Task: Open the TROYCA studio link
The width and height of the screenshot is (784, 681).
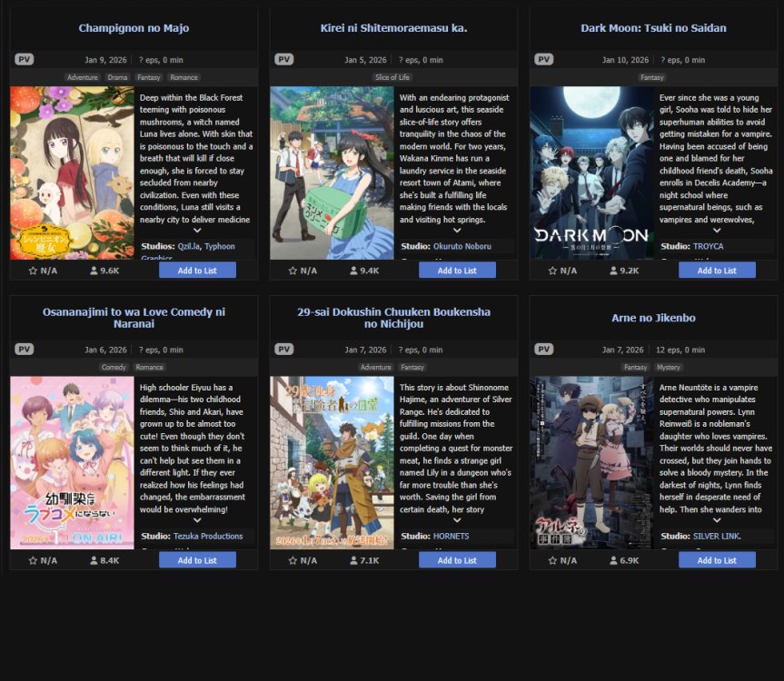Action: (x=708, y=246)
